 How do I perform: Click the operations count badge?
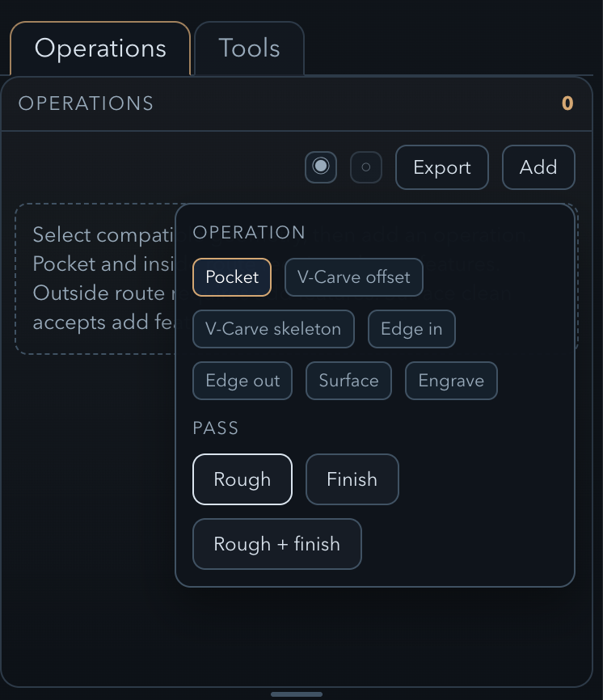click(x=567, y=103)
